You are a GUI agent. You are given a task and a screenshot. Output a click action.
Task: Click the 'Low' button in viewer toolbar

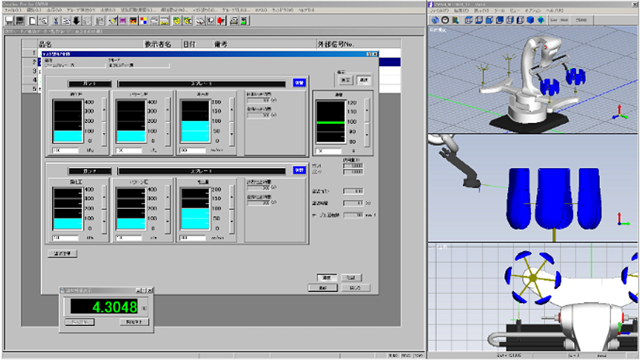coord(554,20)
